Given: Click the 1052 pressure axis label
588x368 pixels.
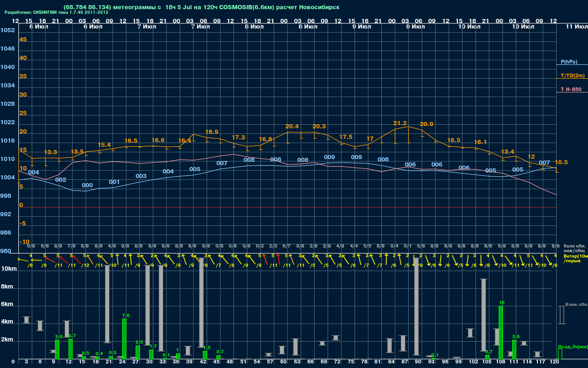Looking at the screenshot, I should pyautogui.click(x=7, y=30).
